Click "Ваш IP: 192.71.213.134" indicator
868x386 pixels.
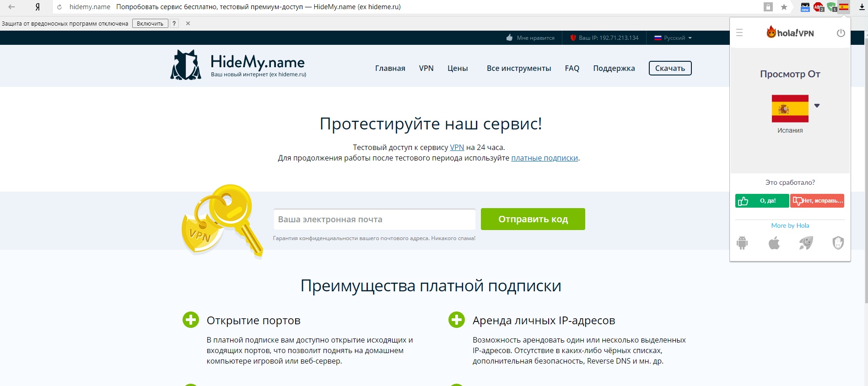pyautogui.click(x=604, y=38)
